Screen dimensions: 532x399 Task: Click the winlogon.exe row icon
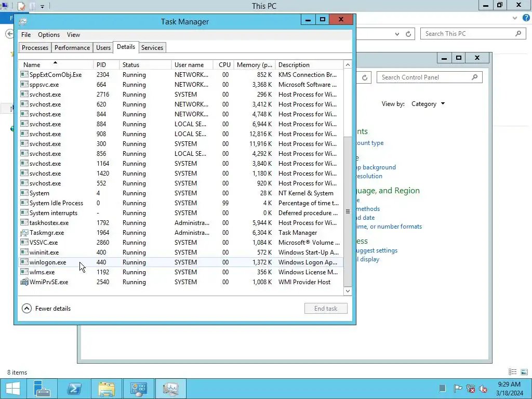click(x=24, y=262)
